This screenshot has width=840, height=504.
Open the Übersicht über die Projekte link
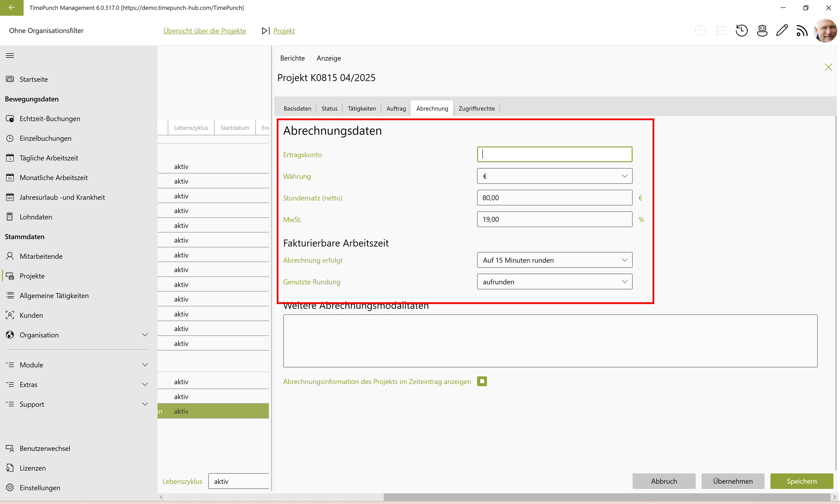pos(205,31)
